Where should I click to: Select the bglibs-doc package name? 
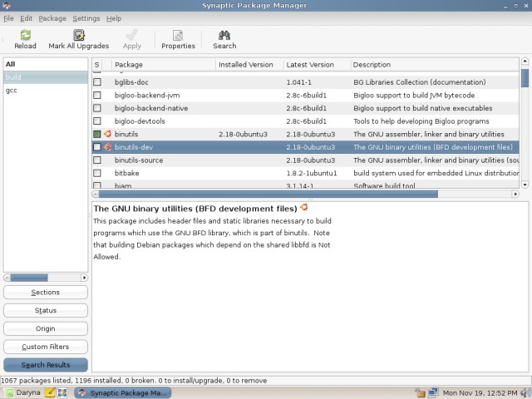click(x=131, y=82)
